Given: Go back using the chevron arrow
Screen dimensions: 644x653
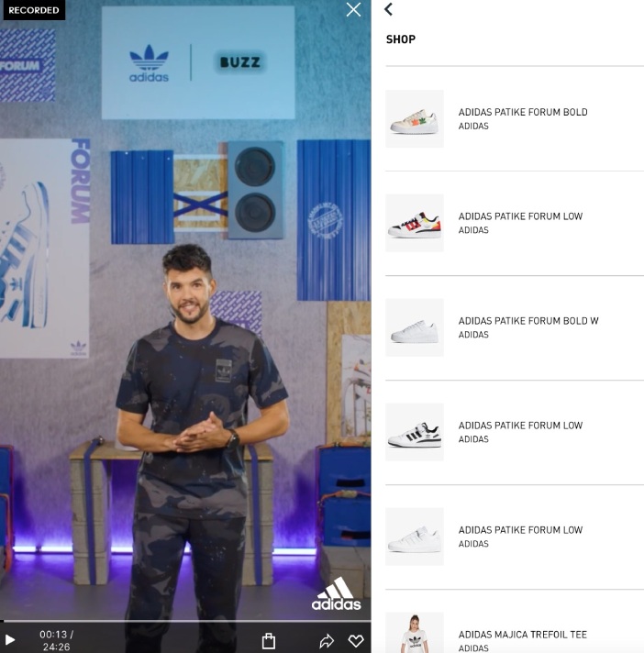Looking at the screenshot, I should (388, 9).
